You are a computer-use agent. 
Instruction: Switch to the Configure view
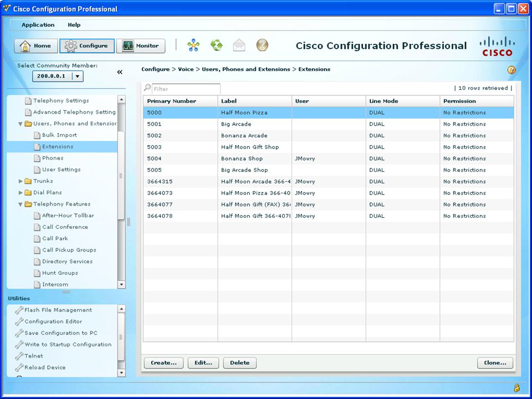pyautogui.click(x=87, y=46)
